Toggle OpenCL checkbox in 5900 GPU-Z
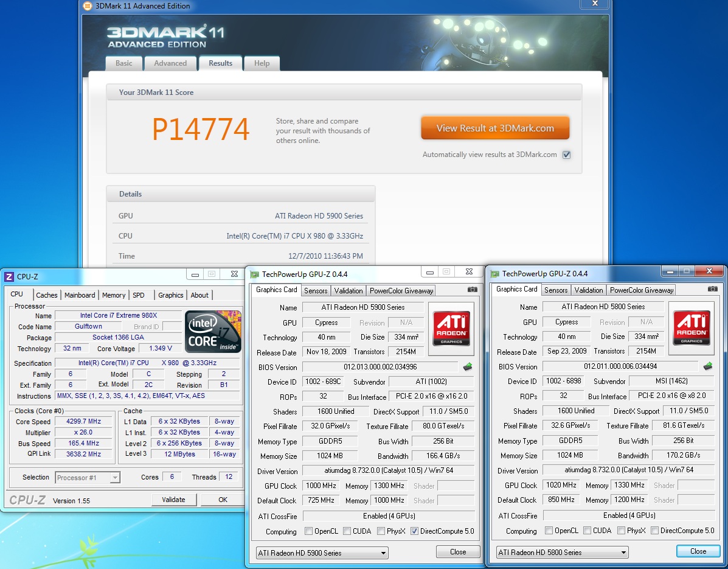The image size is (728, 569). pyautogui.click(x=308, y=531)
